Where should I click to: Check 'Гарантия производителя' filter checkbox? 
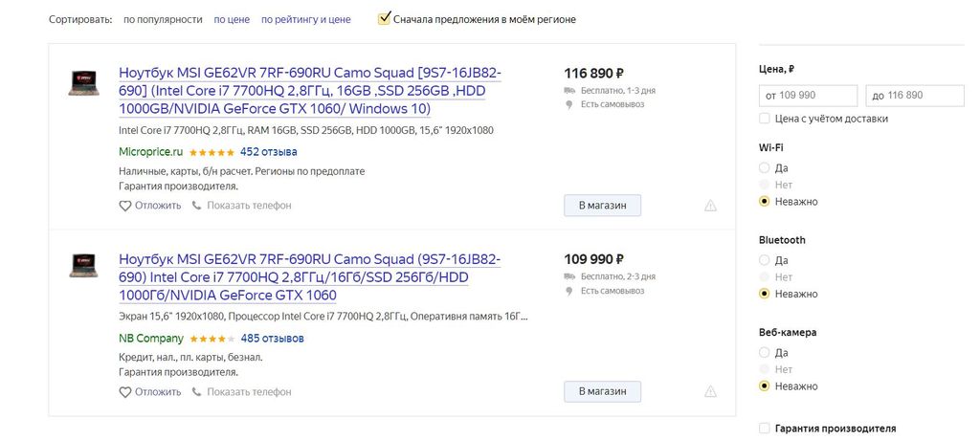(764, 429)
